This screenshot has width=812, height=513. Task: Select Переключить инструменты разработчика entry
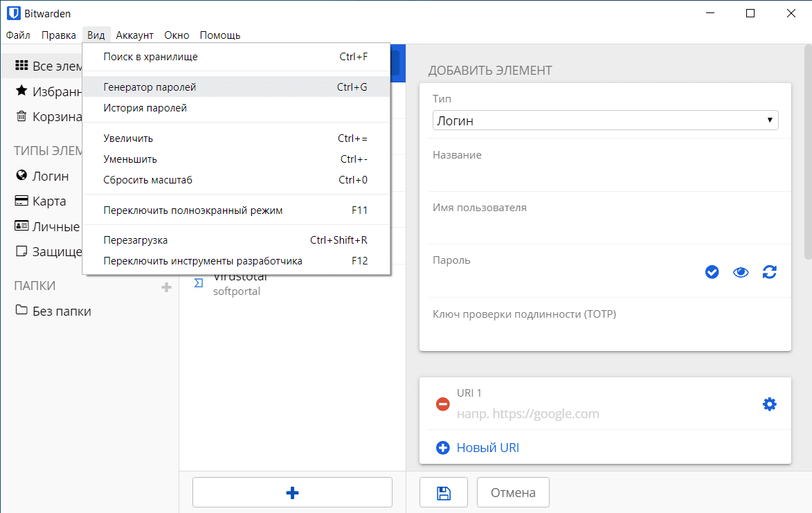point(236,260)
